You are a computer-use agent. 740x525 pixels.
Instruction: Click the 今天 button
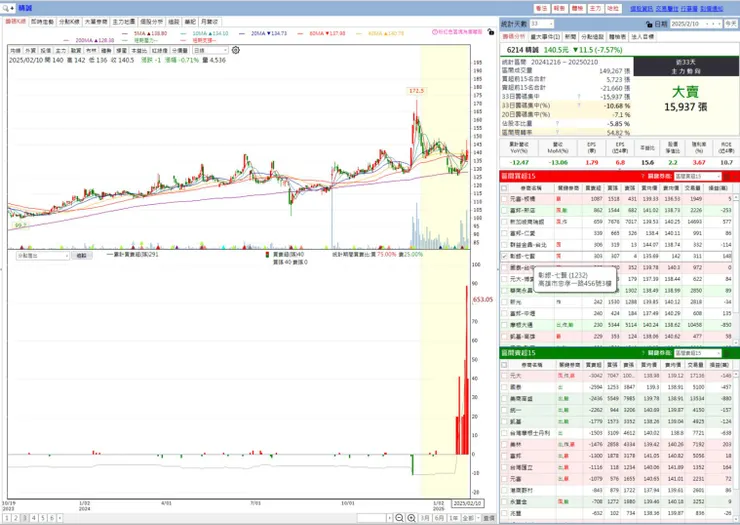[x=731, y=24]
